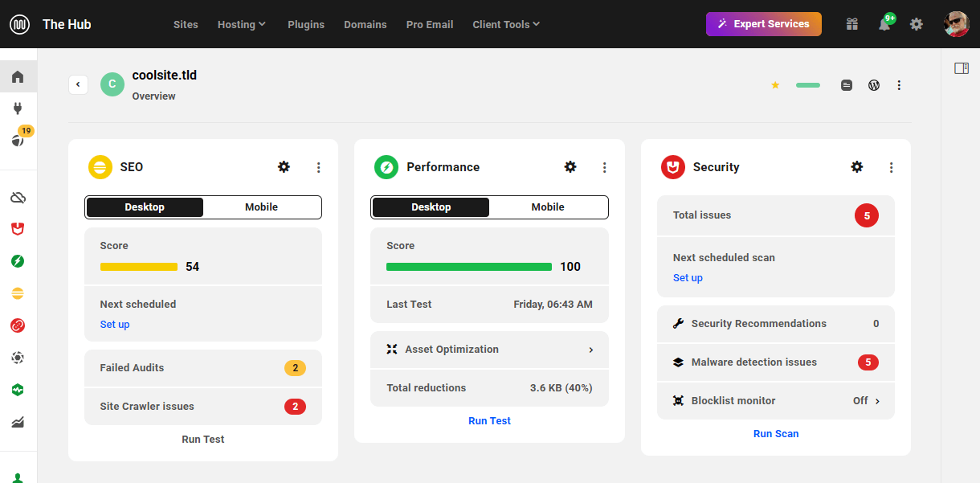The width and height of the screenshot is (980, 483).
Task: Expand the Client Tools dropdown menu
Action: (x=506, y=24)
